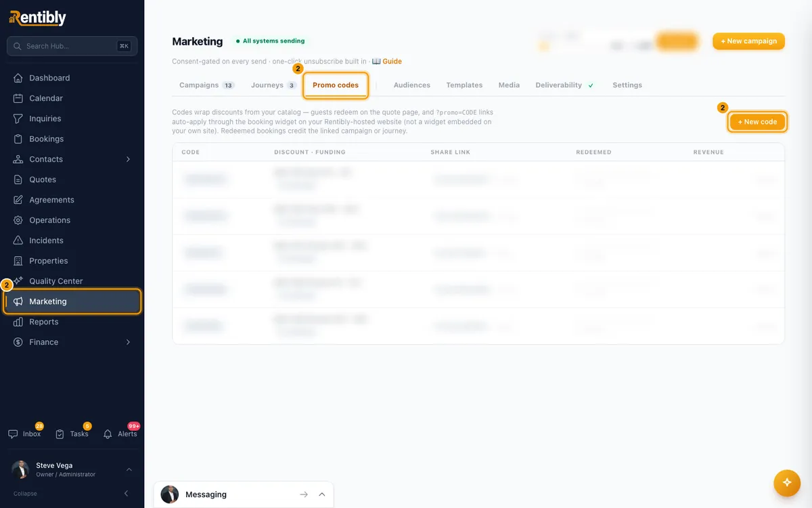Open the Deliverability tab
This screenshot has width=812, height=508.
[x=565, y=85]
